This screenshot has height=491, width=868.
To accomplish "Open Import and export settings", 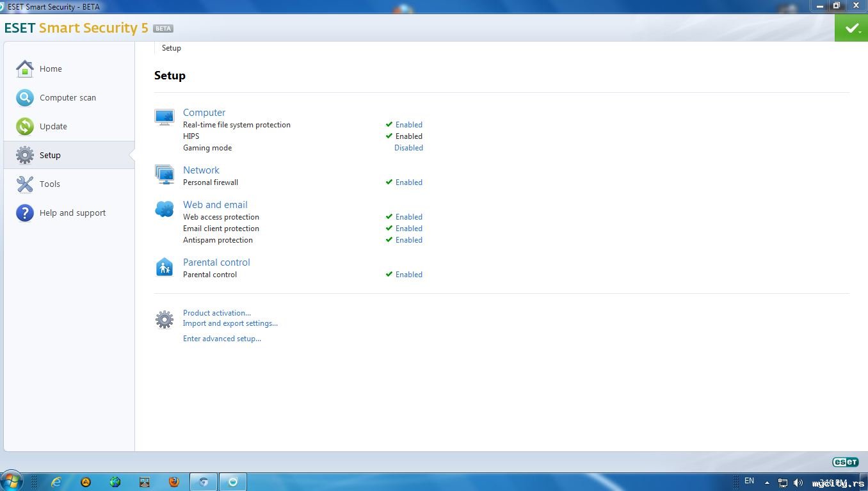I will [x=230, y=323].
